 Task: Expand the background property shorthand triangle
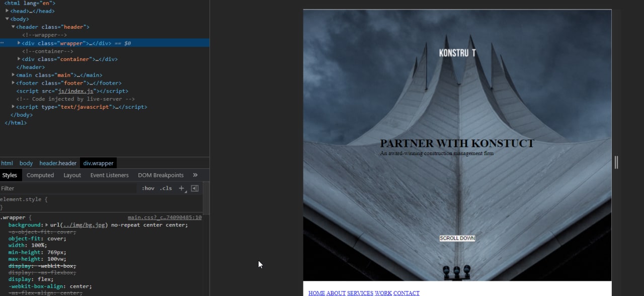click(47, 225)
